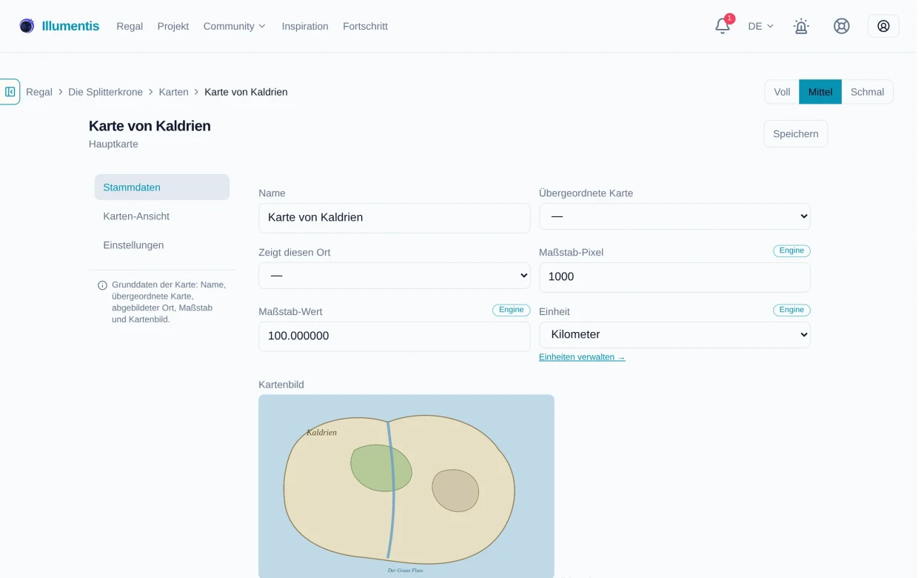This screenshot has width=924, height=578.
Task: Click the alarm siren icon
Action: click(801, 26)
